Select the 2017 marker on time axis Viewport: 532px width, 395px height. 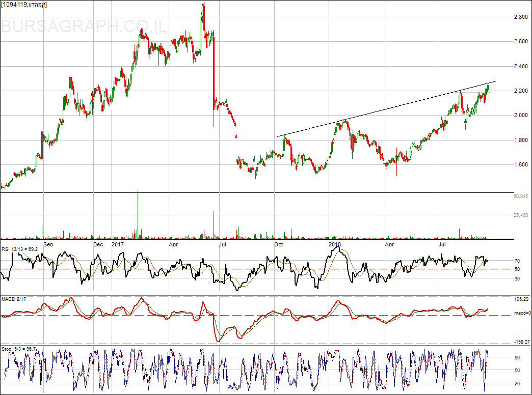pos(118,244)
